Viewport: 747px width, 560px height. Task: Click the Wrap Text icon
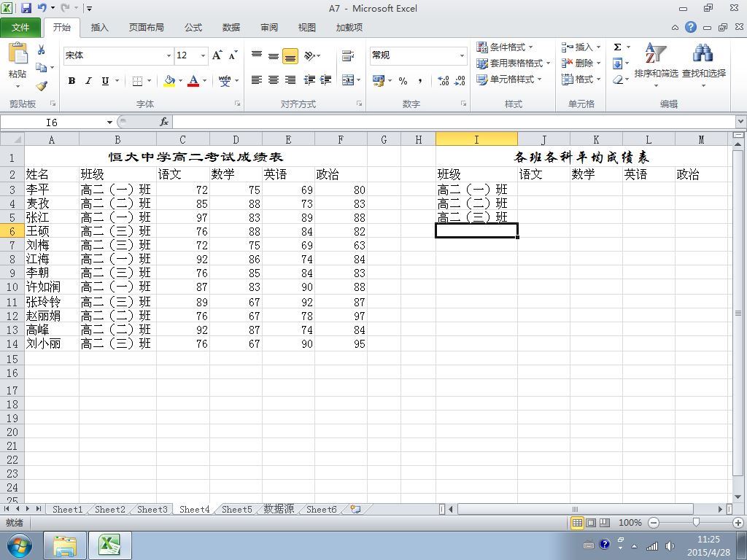348,55
